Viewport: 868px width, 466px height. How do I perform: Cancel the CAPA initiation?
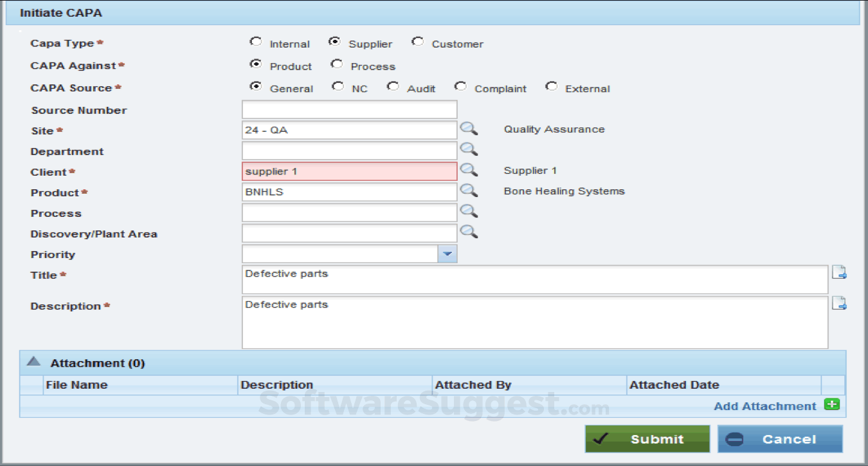pyautogui.click(x=780, y=439)
